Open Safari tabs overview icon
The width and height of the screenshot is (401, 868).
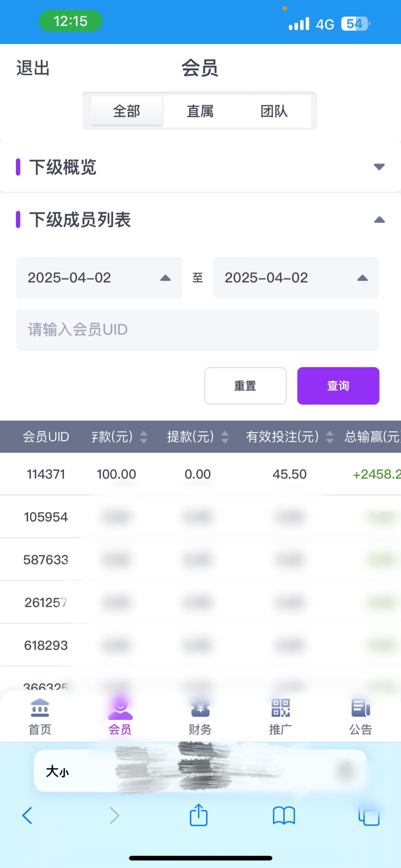tap(368, 816)
